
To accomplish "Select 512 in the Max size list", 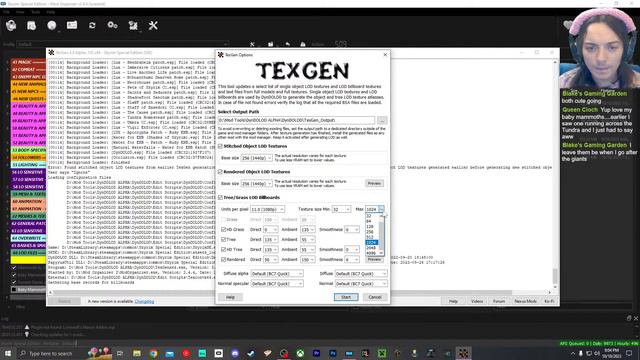I will click(x=371, y=237).
